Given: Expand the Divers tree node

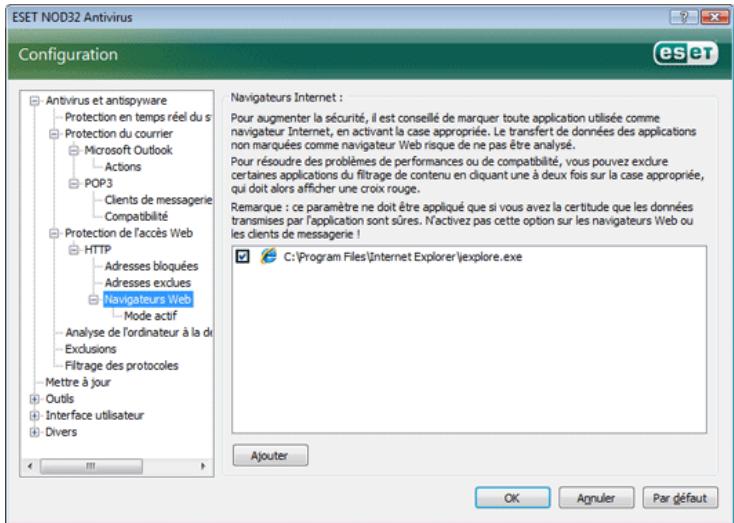Looking at the screenshot, I should coord(35,432).
